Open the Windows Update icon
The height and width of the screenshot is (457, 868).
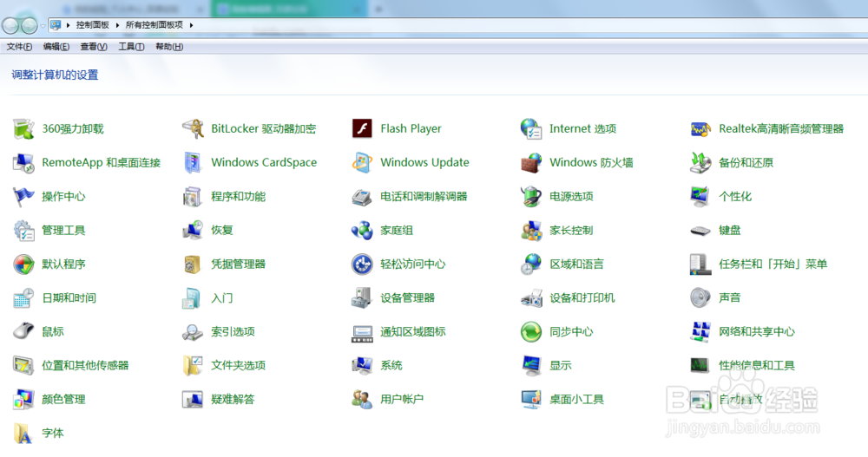[362, 163]
